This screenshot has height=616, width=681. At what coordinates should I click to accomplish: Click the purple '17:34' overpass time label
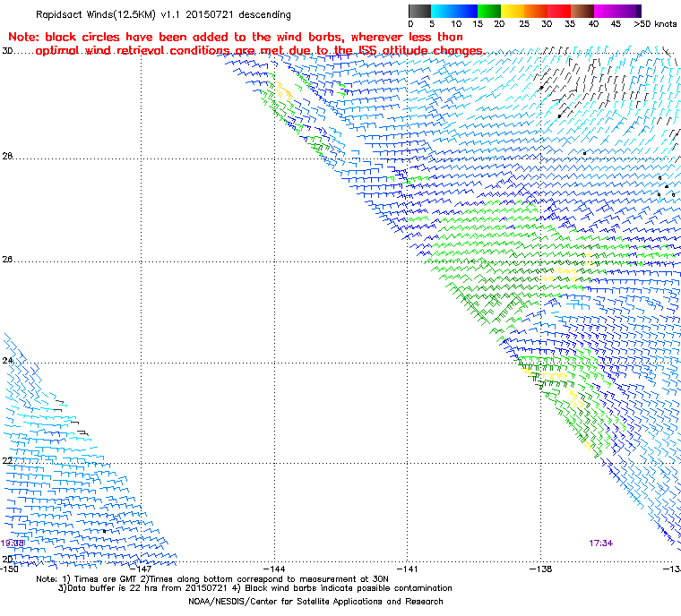(x=600, y=543)
